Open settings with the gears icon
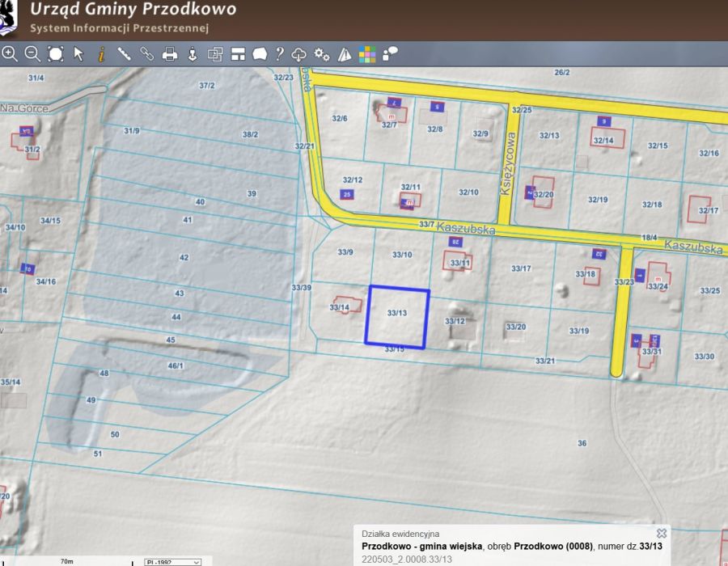Image resolution: width=728 pixels, height=566 pixels. click(x=322, y=54)
